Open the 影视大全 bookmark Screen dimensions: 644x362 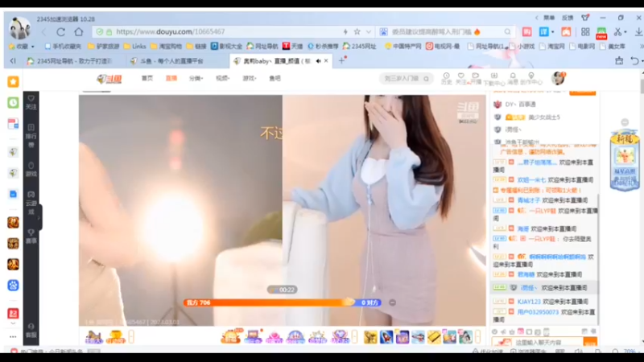click(x=226, y=47)
